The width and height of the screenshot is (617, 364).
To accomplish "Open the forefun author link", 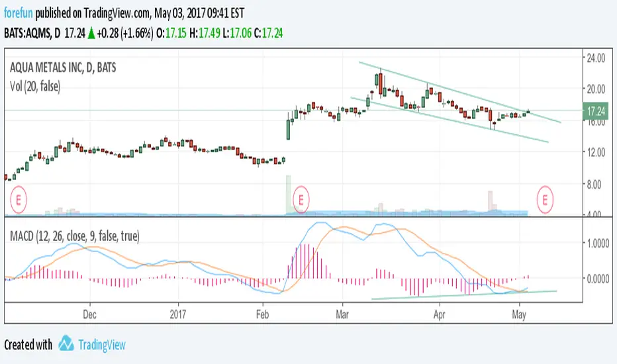I will [x=18, y=13].
